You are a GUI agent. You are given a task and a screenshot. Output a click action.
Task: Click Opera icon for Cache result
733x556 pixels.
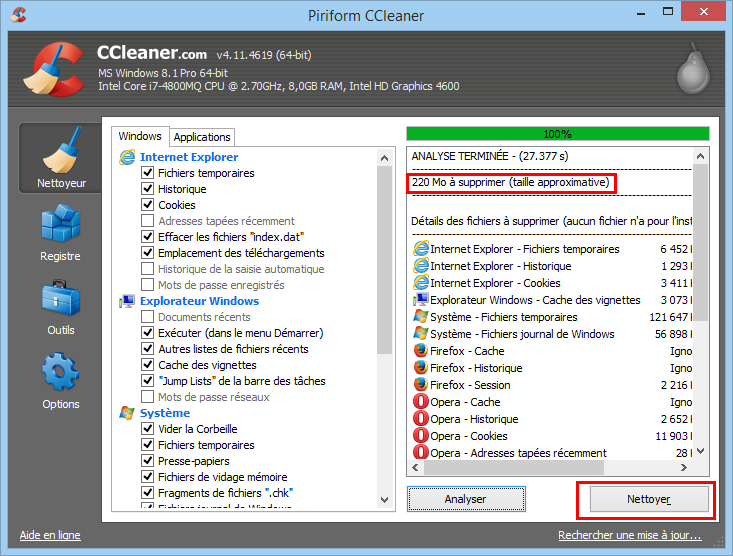pos(421,401)
